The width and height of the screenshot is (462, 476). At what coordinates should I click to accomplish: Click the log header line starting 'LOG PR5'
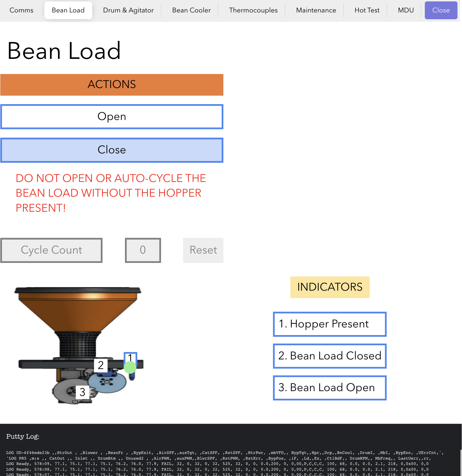pyautogui.click(x=218, y=458)
